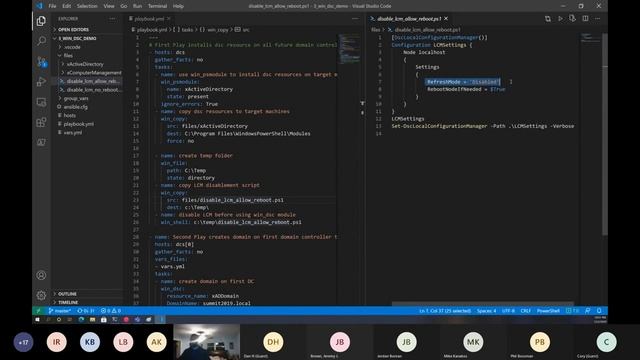The height and width of the screenshot is (360, 640).
Task: Open the Manage gear in activity bar
Action: tap(41, 295)
